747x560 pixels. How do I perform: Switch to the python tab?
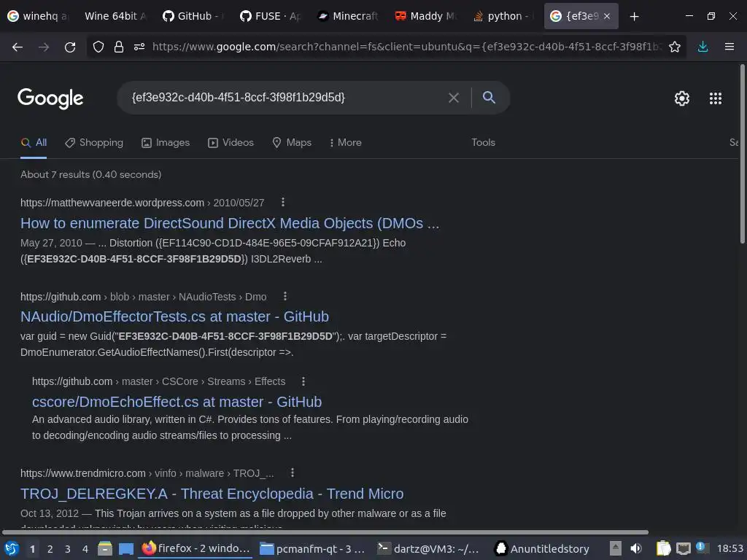click(503, 16)
